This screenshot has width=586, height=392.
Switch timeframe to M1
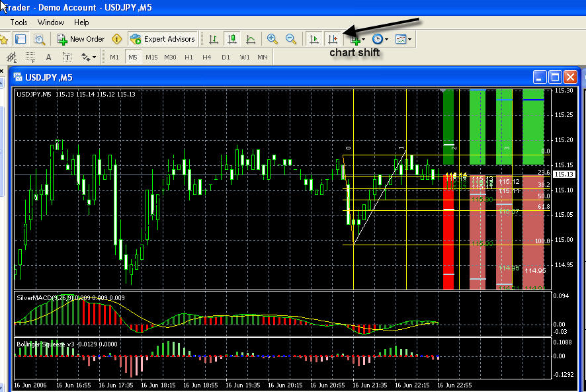114,57
